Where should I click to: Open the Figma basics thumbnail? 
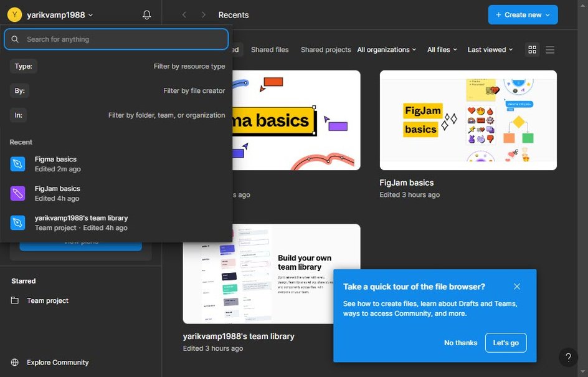pos(296,120)
